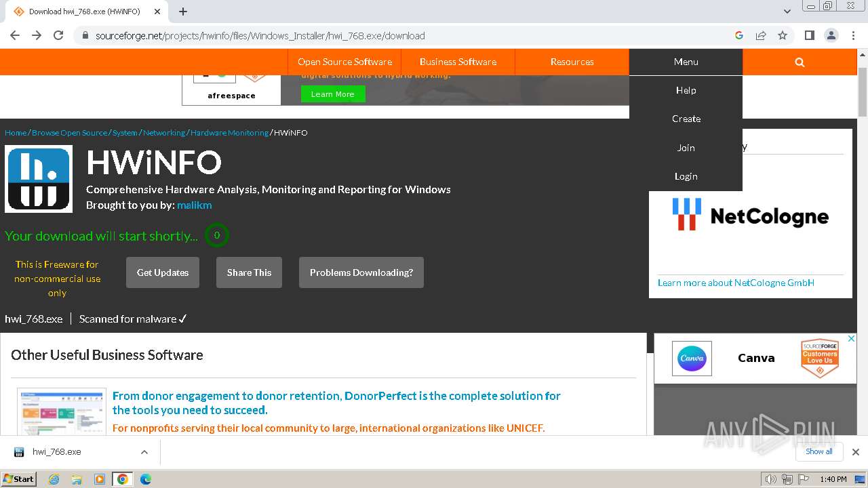Open the side panel icon

(x=809, y=35)
